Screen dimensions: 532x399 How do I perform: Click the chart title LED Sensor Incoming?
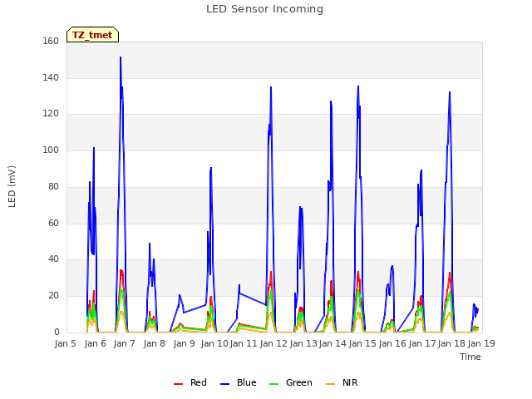264,9
